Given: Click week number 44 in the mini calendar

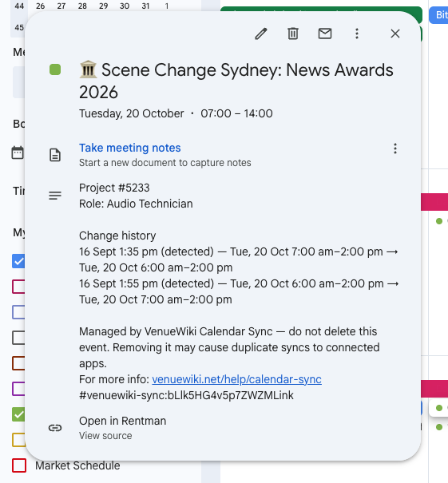Looking at the screenshot, I should point(19,6).
